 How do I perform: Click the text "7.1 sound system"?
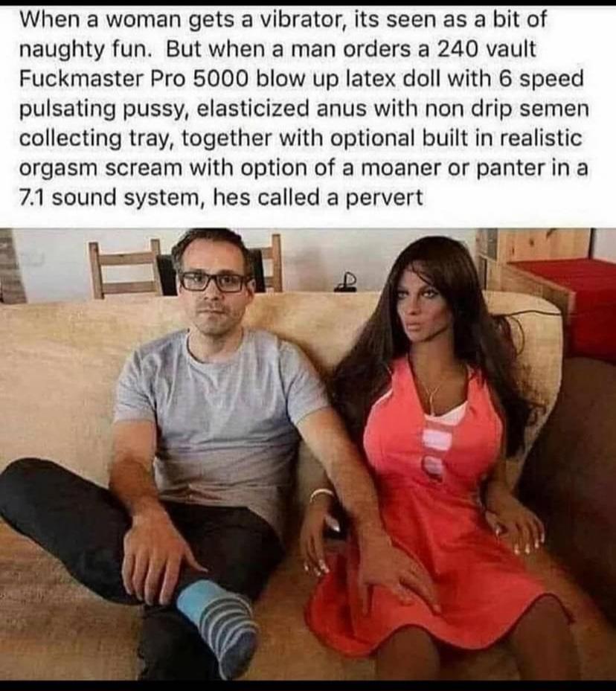[x=109, y=197]
